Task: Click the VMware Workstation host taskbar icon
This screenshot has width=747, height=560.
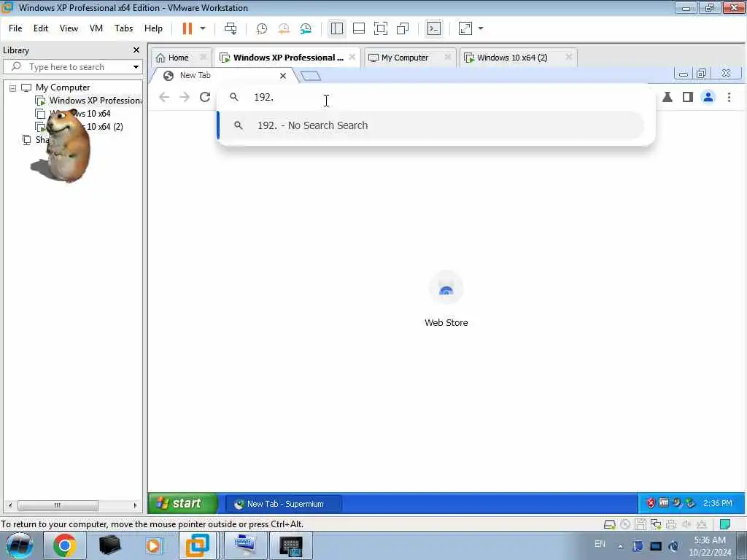Action: (x=197, y=545)
